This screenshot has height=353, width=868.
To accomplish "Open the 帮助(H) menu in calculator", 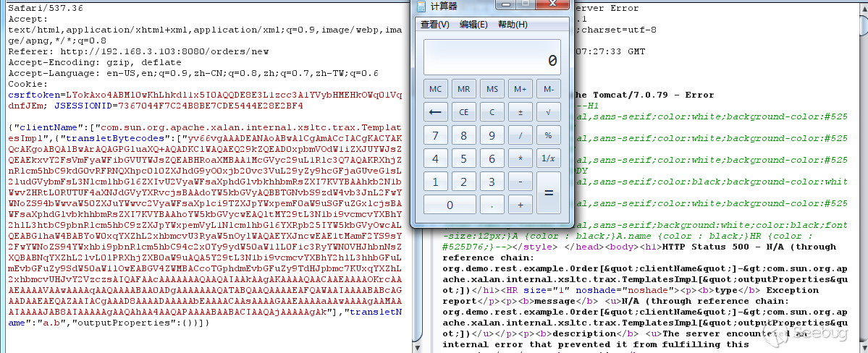I will [513, 25].
